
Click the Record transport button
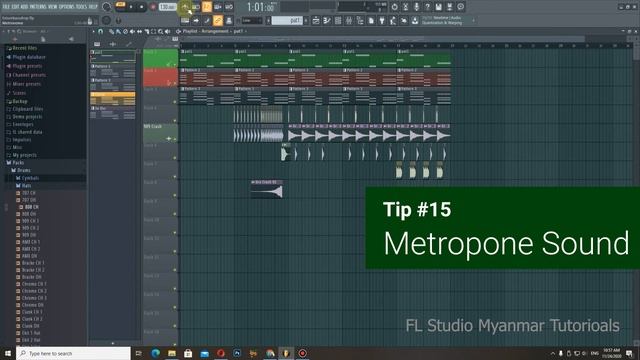tap(153, 7)
